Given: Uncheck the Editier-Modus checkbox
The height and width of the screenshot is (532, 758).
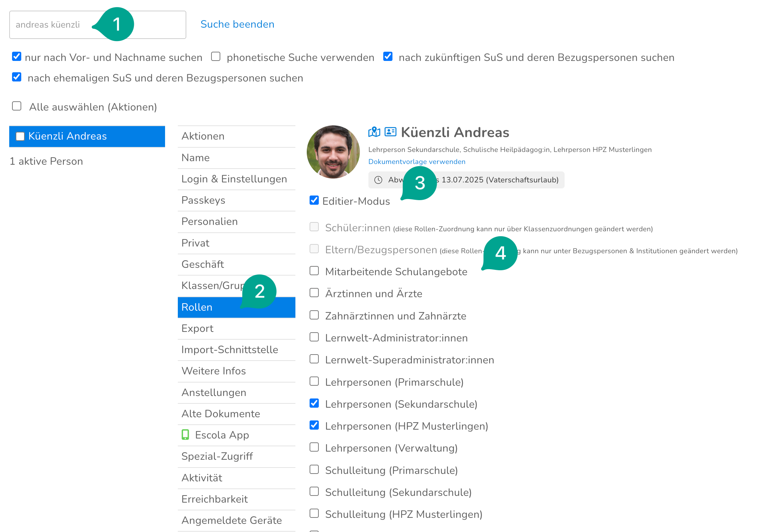Looking at the screenshot, I should tap(314, 200).
